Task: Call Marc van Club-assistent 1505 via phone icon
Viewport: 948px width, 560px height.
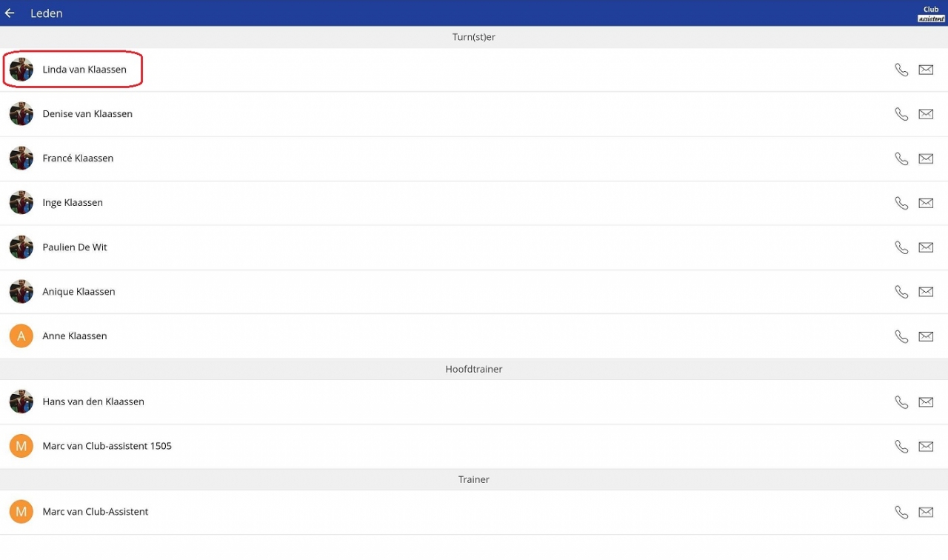Action: click(901, 447)
